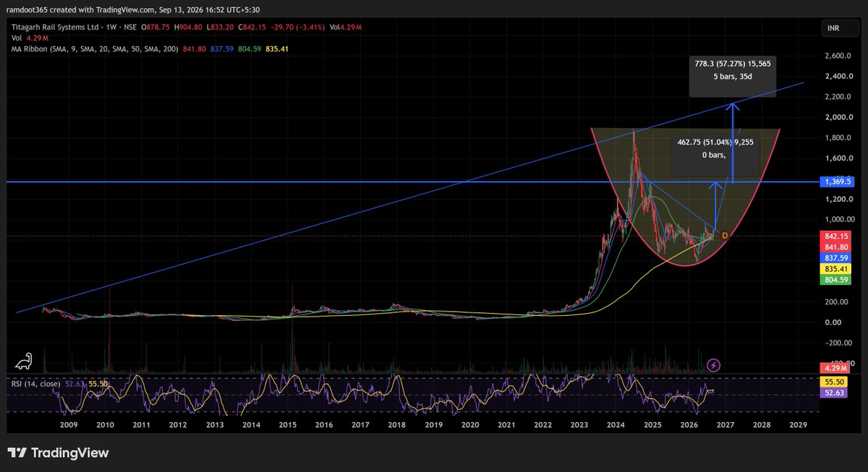This screenshot has width=868, height=472.
Task: Click the blue 1,369.5 price axis label
Action: [835, 182]
